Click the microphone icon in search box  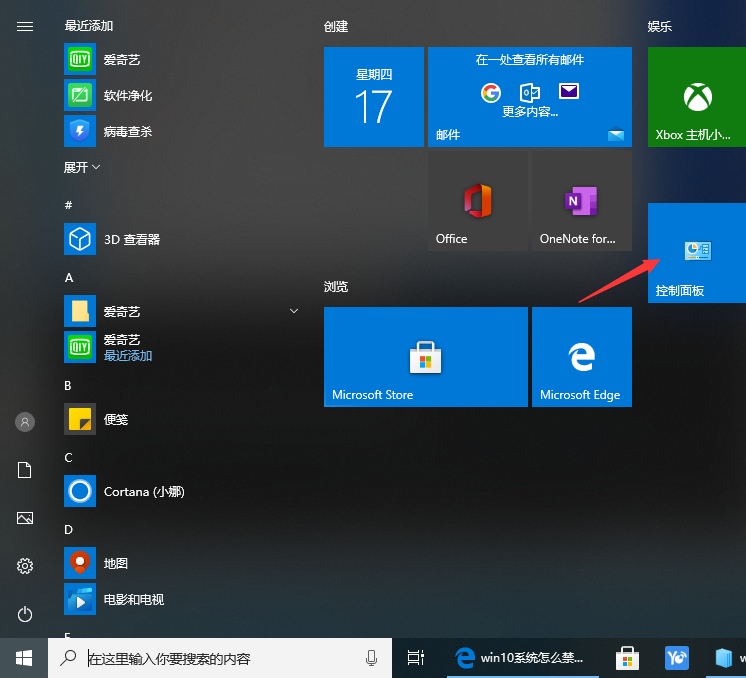pyautogui.click(x=371, y=658)
